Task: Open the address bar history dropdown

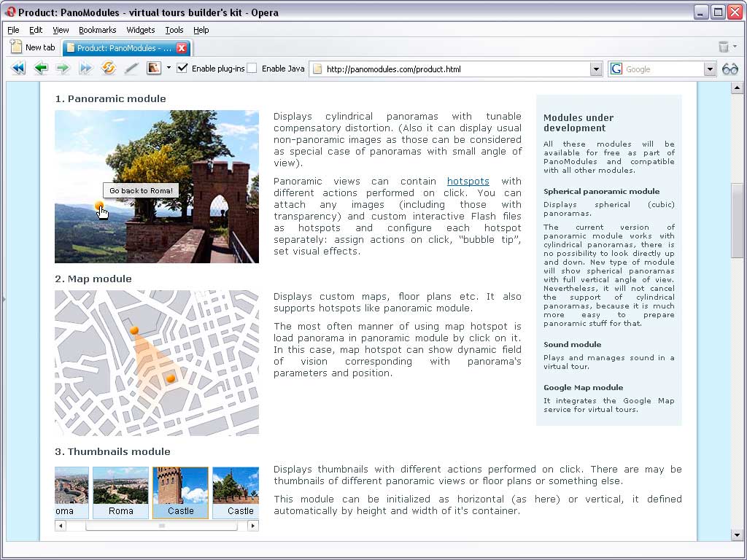Action: 595,69
